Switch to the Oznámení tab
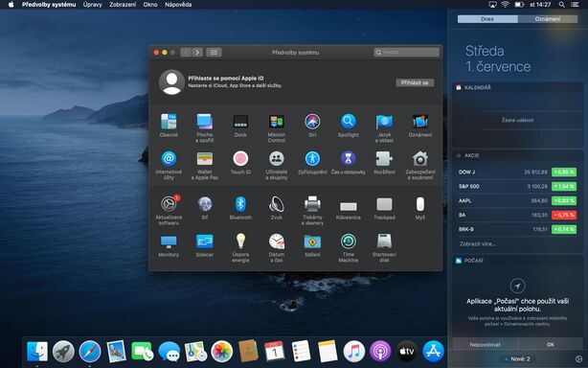Image resolution: width=588 pixels, height=368 pixels. [548, 19]
